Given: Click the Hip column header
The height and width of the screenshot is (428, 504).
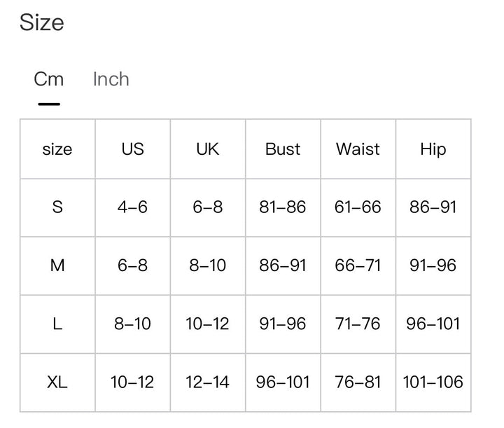Looking at the screenshot, I should coord(433,150).
